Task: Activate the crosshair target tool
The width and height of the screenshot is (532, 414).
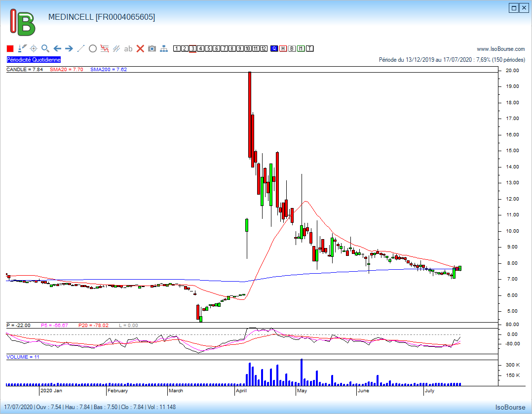Action: (x=34, y=48)
